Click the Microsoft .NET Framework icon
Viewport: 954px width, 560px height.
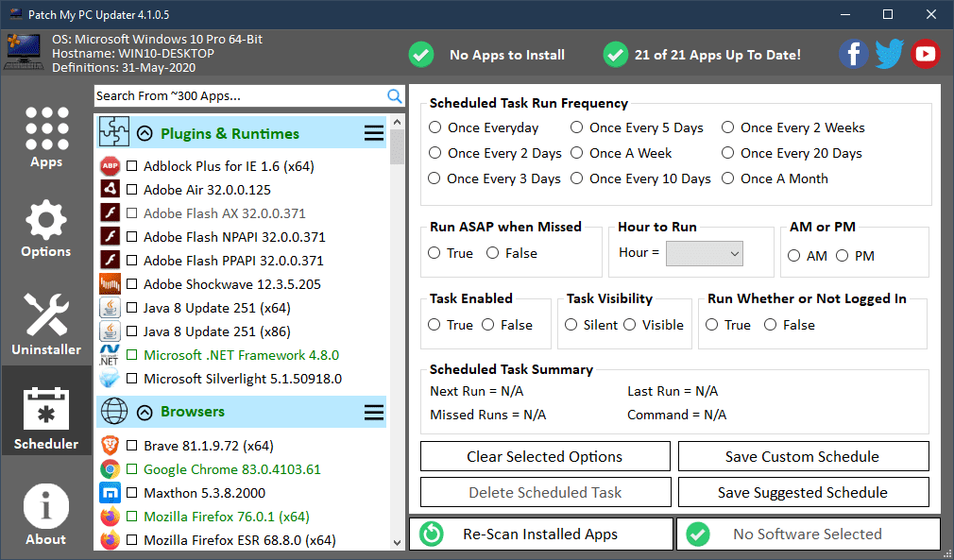pyautogui.click(x=110, y=355)
